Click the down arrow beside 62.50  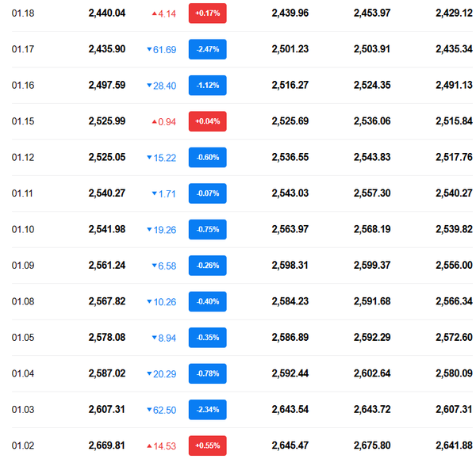149,410
